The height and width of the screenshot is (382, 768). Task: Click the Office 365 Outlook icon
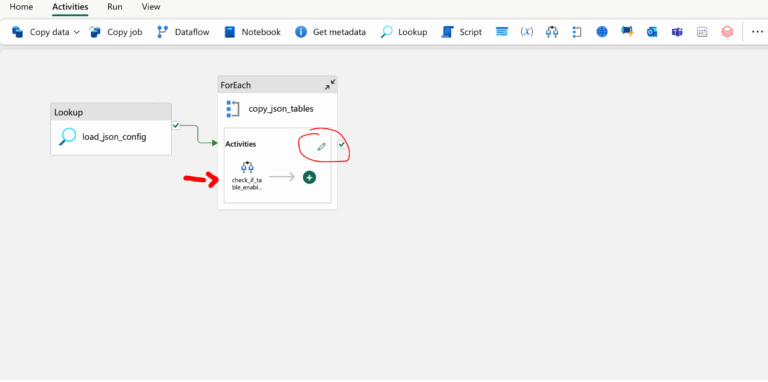[x=652, y=32]
